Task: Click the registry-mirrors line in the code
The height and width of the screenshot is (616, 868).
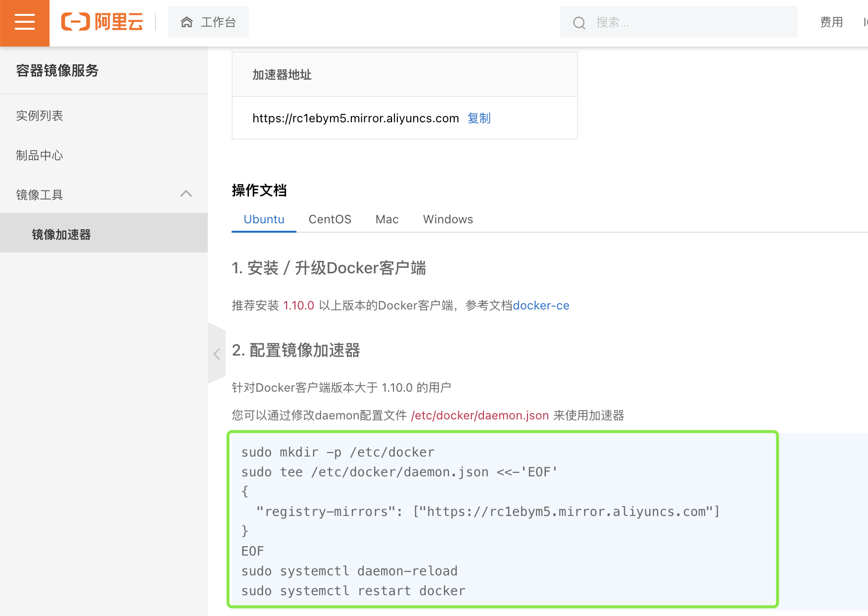Action: click(488, 512)
